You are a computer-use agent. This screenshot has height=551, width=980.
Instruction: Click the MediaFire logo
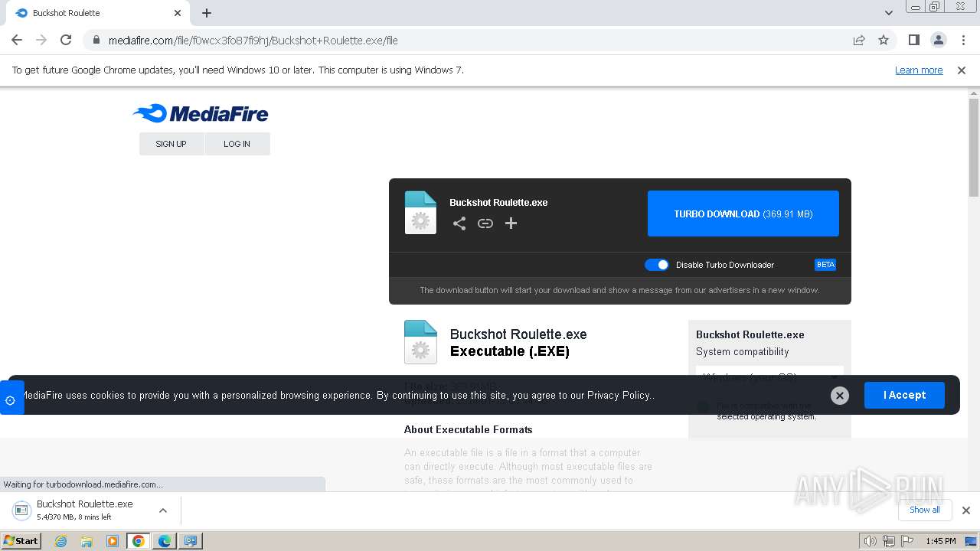pyautogui.click(x=201, y=114)
